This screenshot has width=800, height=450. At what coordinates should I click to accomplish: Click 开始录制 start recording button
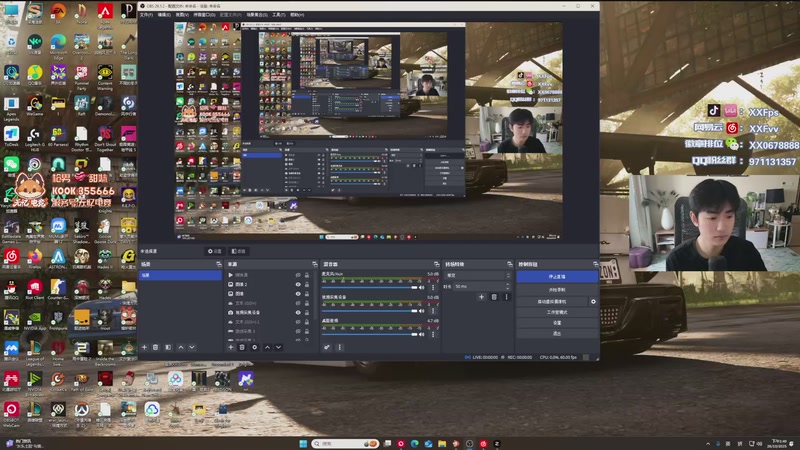coord(557,289)
